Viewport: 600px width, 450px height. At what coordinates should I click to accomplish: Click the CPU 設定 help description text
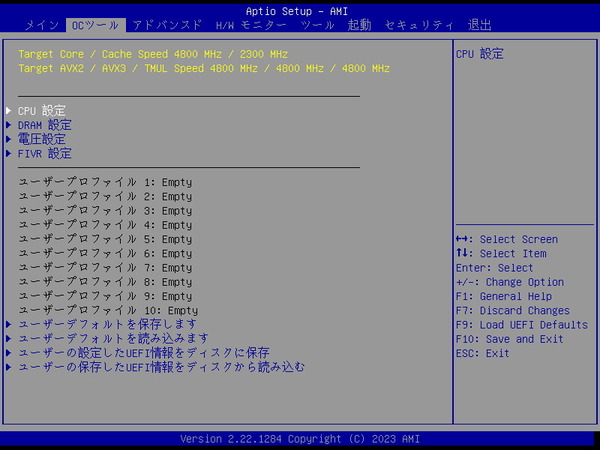tap(479, 54)
